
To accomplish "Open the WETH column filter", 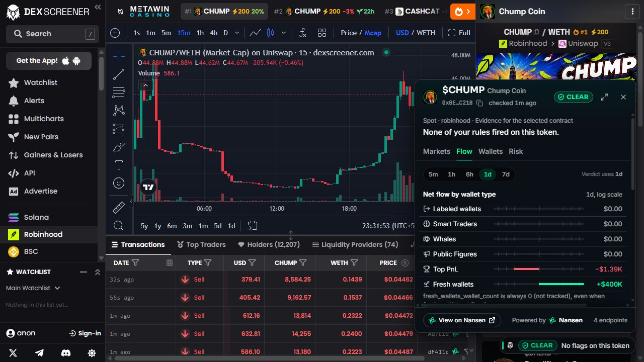I will [354, 262].
